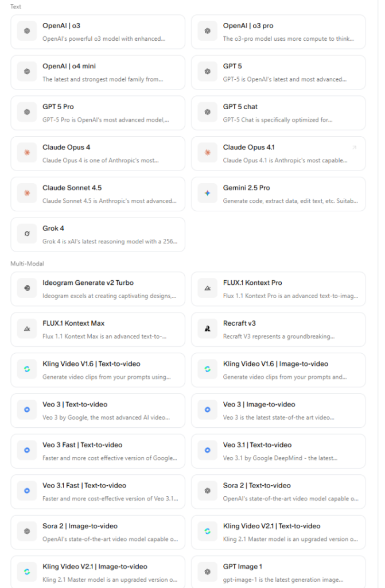Viewport: 385px width, 588px height.
Task: Click the Recraft v3 logo icon
Action: click(x=208, y=329)
